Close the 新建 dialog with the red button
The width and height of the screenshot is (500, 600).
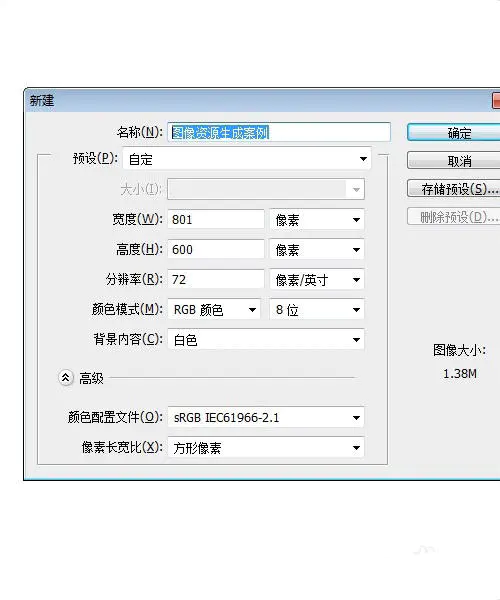click(x=496, y=101)
